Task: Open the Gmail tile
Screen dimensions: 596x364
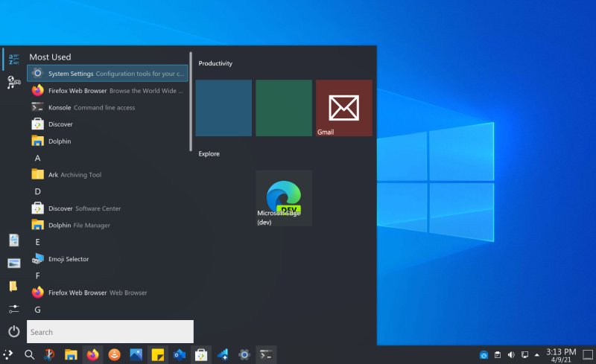Action: point(343,108)
